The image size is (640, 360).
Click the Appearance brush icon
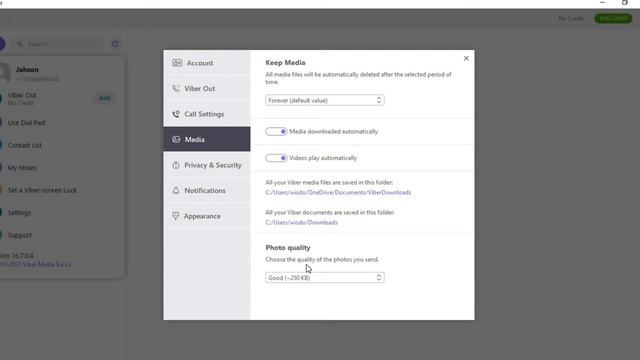tap(176, 216)
